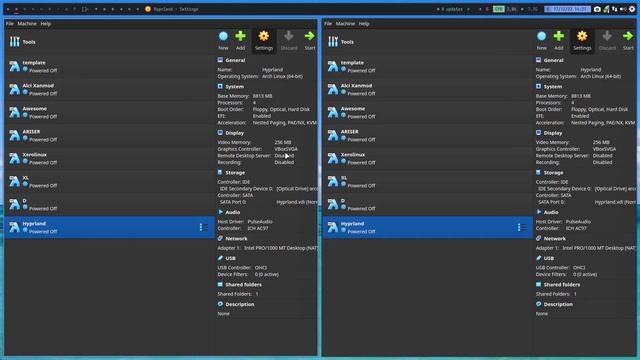
Task: Open Settings gear in left window toolbar
Action: click(x=264, y=36)
